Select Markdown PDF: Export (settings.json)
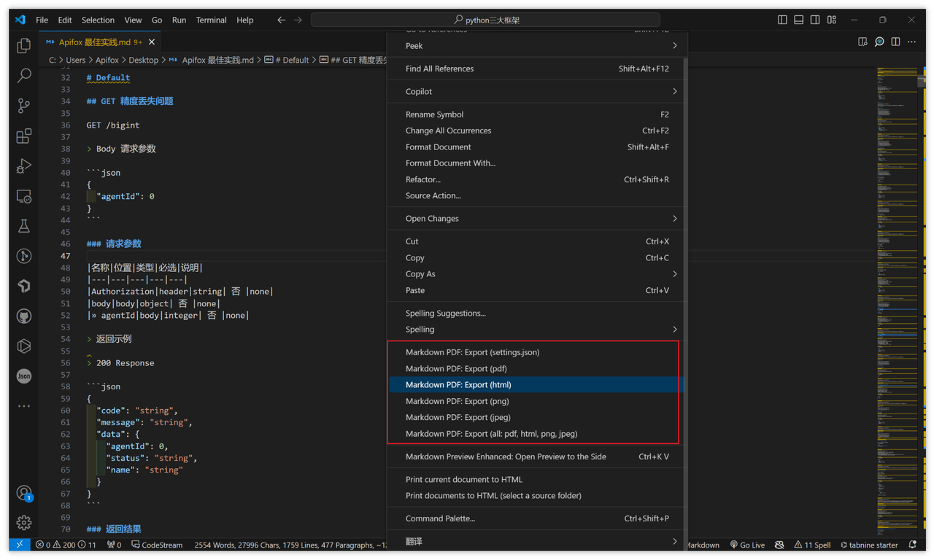The height and width of the screenshot is (560, 934). [x=535, y=352]
